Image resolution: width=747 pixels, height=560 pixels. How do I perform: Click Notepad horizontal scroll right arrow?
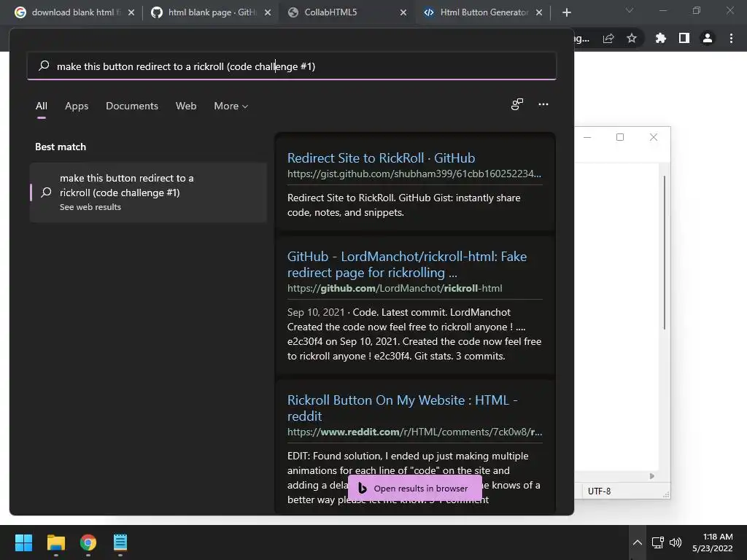(x=651, y=476)
